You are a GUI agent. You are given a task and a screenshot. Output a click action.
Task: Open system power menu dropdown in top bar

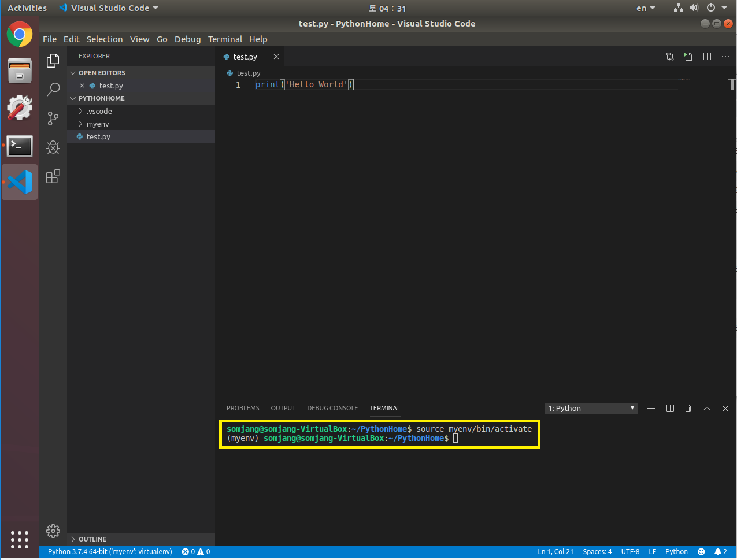coord(717,8)
